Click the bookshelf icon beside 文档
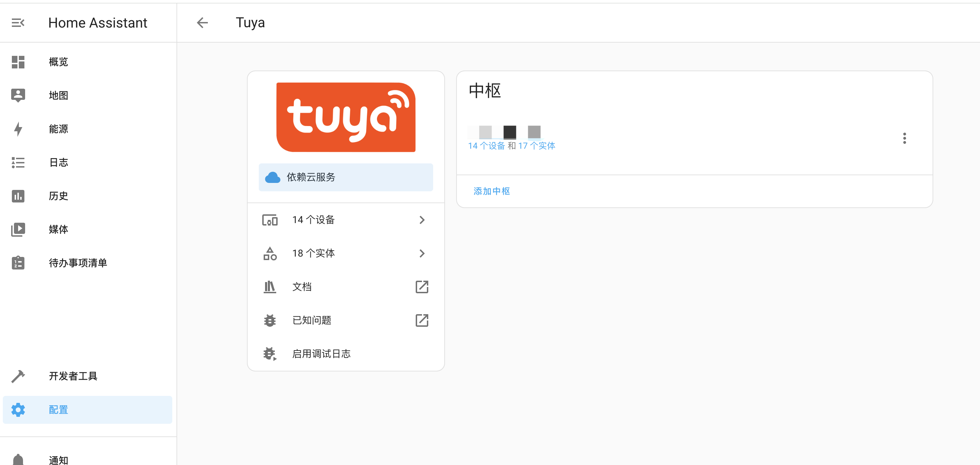Screen dimensions: 980x465 270,287
